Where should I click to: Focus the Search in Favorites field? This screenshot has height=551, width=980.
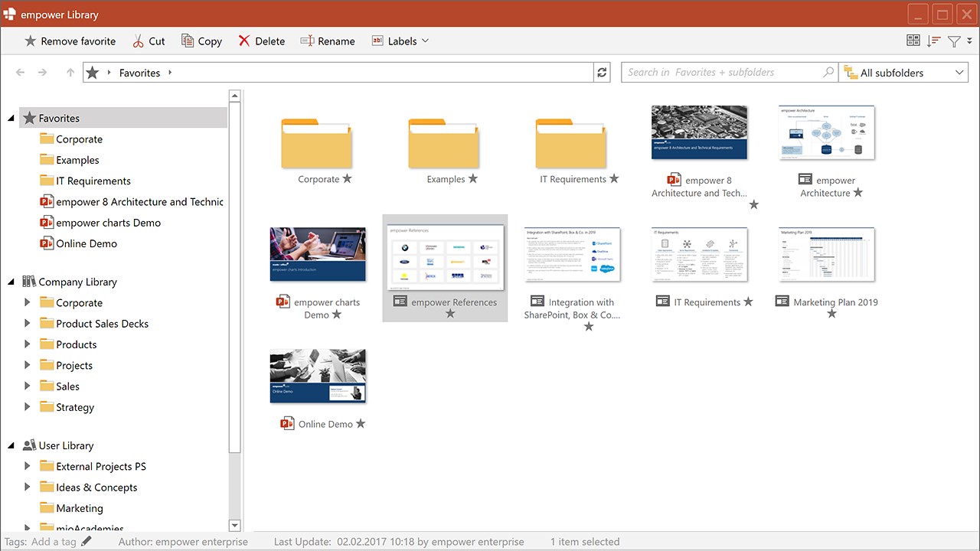(722, 73)
